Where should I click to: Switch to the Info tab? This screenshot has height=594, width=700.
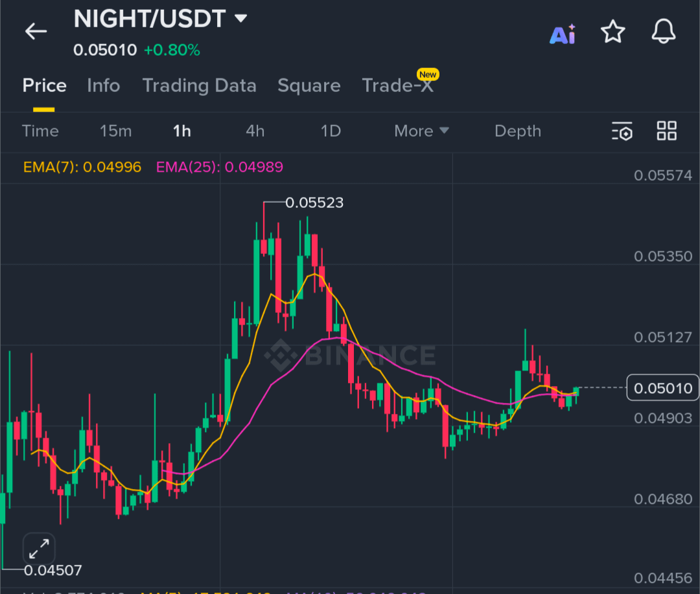point(104,86)
